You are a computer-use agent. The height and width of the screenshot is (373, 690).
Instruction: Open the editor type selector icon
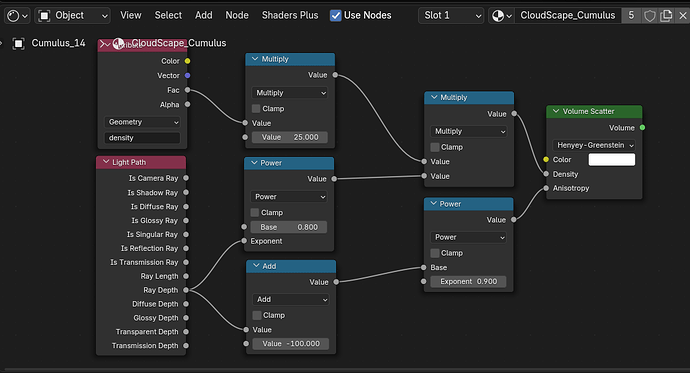(17, 16)
